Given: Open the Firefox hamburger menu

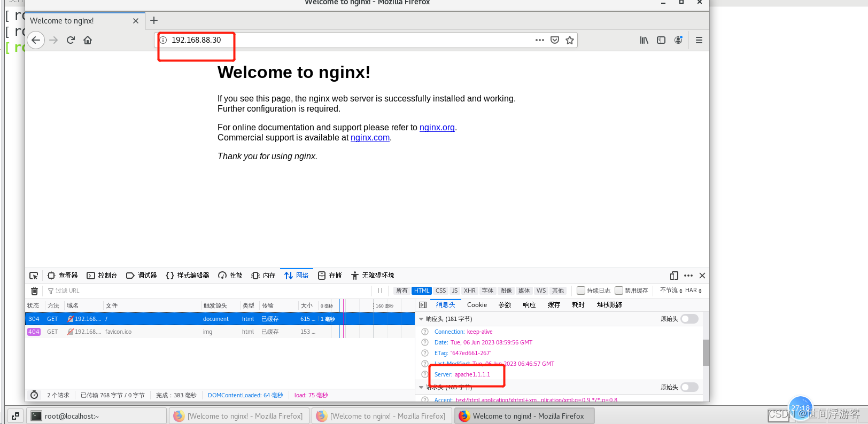Looking at the screenshot, I should click(x=699, y=40).
